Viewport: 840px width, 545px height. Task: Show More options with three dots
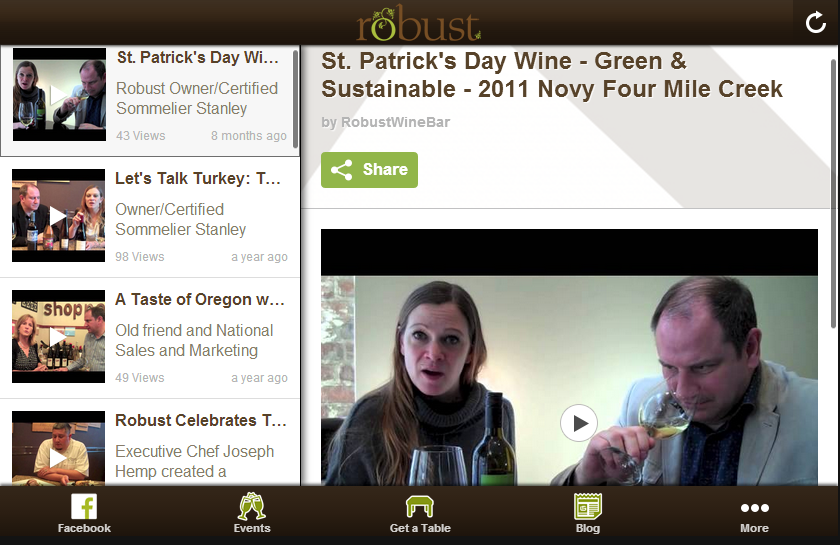(754, 507)
